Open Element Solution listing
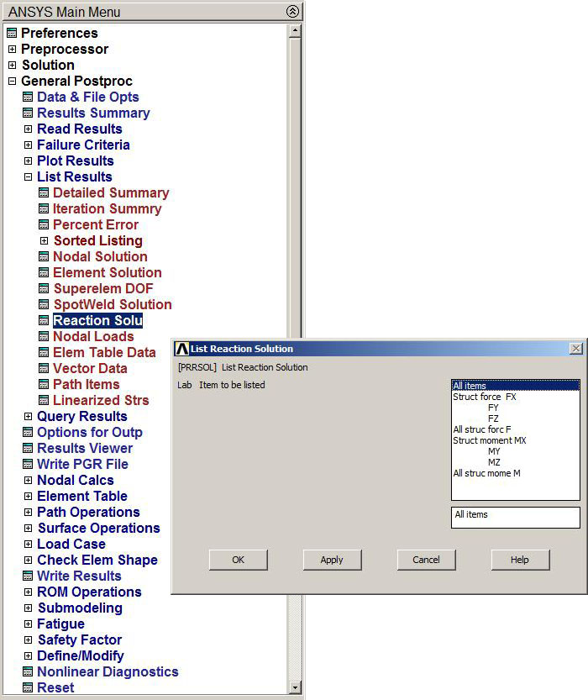This screenshot has height=700, width=588. (107, 273)
